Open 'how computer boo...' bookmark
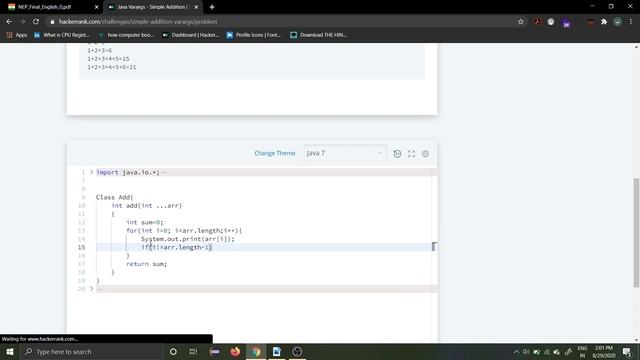 pos(126,35)
